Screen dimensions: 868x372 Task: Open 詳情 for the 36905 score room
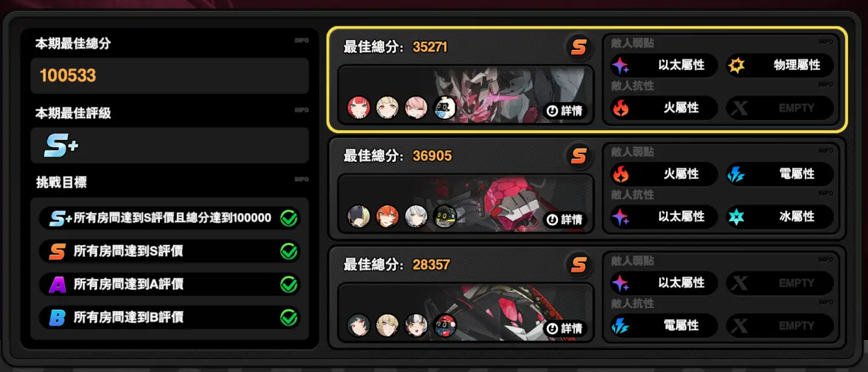click(565, 220)
